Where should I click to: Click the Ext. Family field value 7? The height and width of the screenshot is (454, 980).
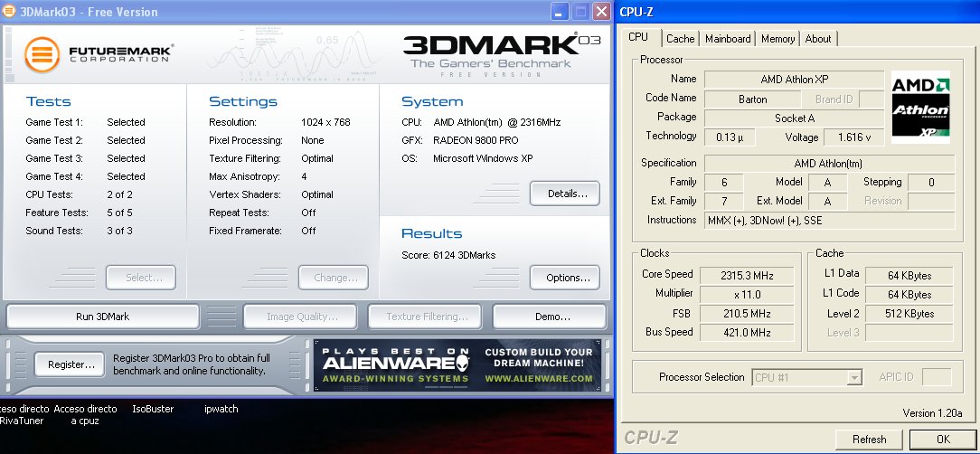tap(724, 202)
